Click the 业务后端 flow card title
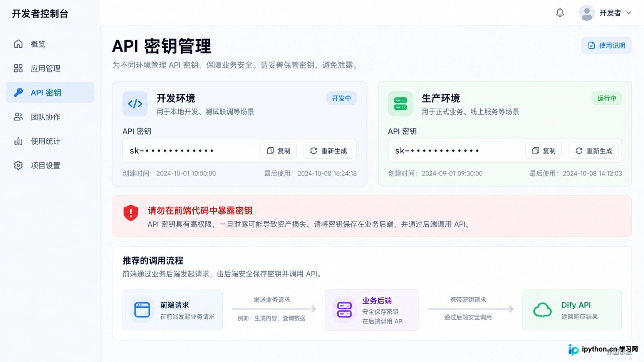Image resolution: width=644 pixels, height=362 pixels. click(x=377, y=301)
